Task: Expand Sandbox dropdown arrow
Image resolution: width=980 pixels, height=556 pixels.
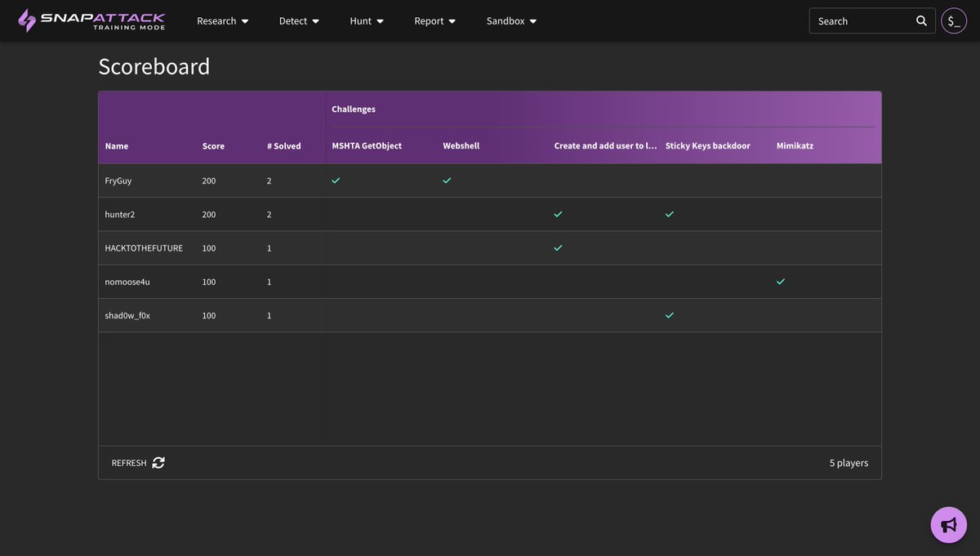Action: pos(533,22)
